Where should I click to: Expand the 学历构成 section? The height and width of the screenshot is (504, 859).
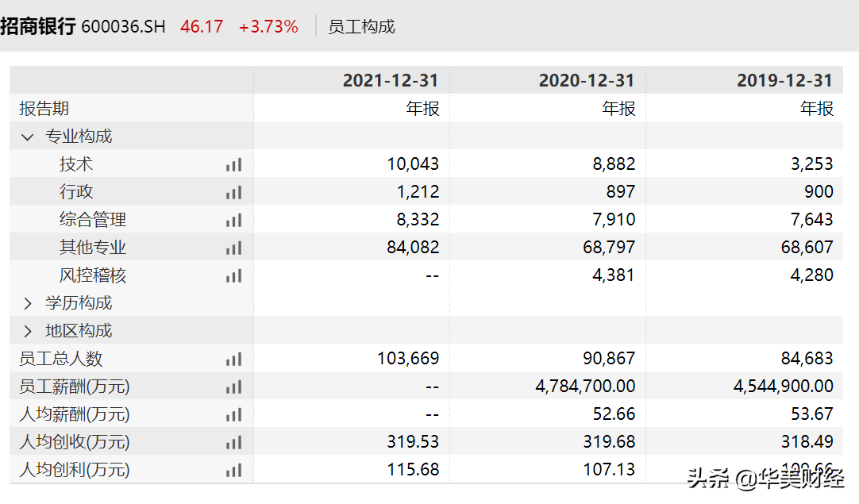click(28, 303)
